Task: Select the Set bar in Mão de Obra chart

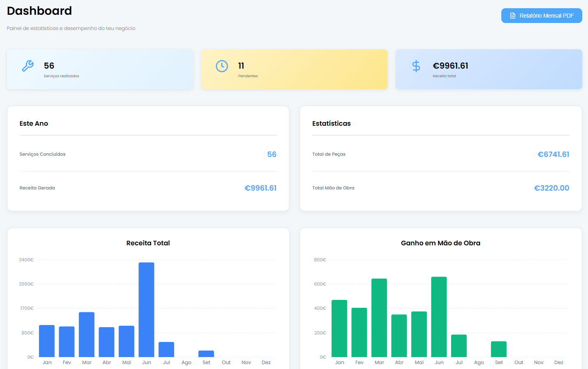Action: [499, 349]
